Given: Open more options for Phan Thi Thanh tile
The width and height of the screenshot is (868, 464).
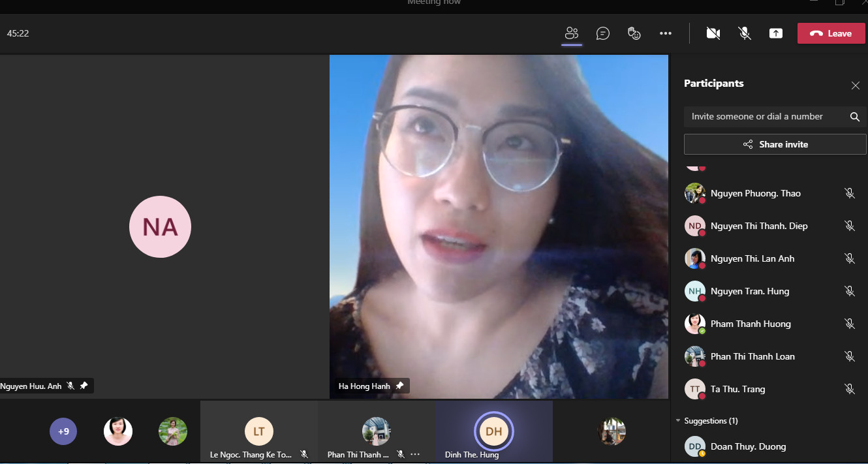Looking at the screenshot, I should click(x=415, y=454).
